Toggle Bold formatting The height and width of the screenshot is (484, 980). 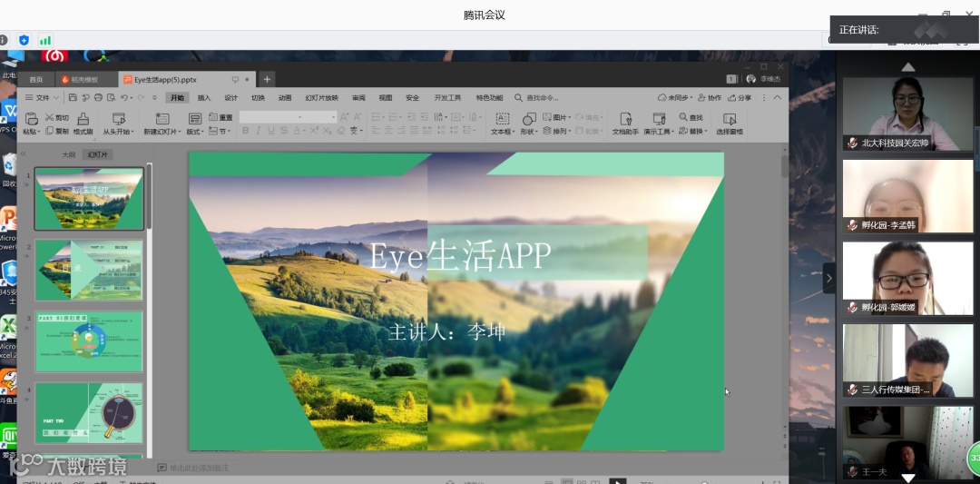coord(246,131)
